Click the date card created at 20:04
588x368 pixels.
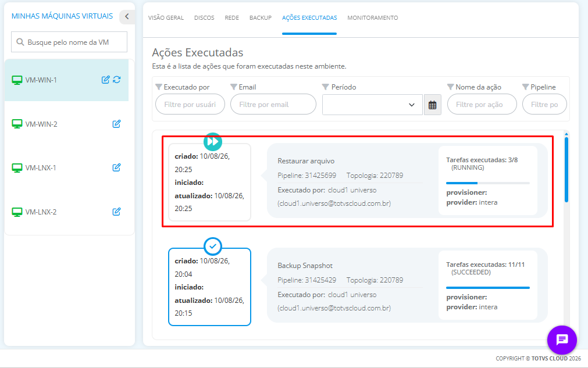209,287
